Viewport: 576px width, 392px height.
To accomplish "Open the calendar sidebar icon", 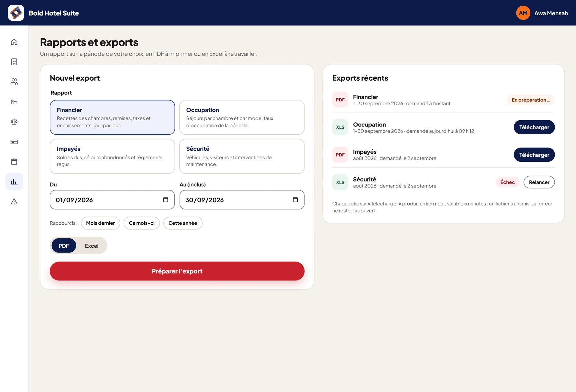I will [14, 161].
